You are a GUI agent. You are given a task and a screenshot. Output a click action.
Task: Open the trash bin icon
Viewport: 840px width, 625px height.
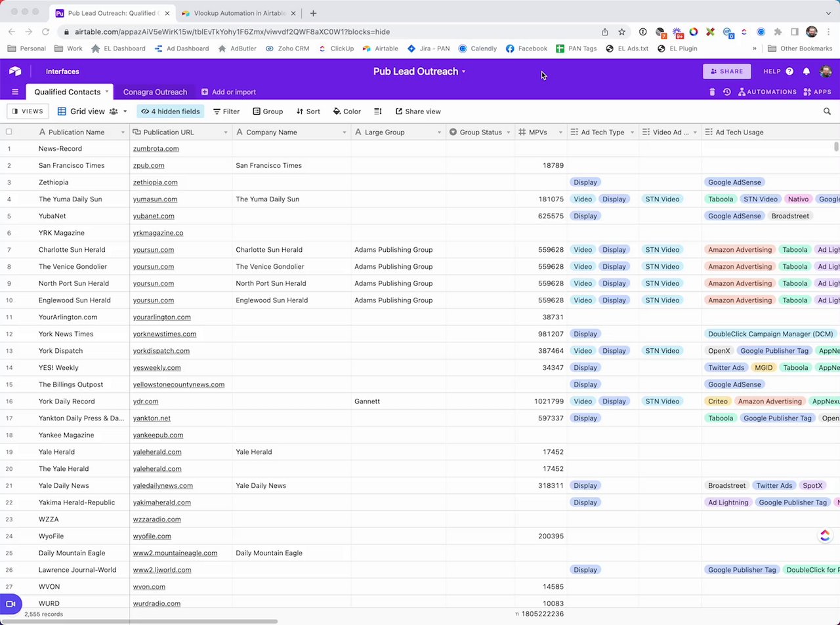[x=712, y=92]
